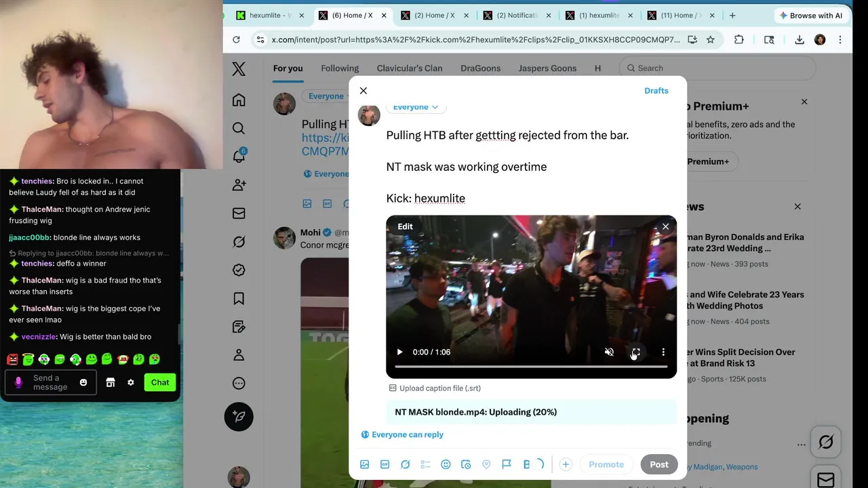Open the GIF picker in composer
The width and height of the screenshot is (868, 488).
click(384, 464)
